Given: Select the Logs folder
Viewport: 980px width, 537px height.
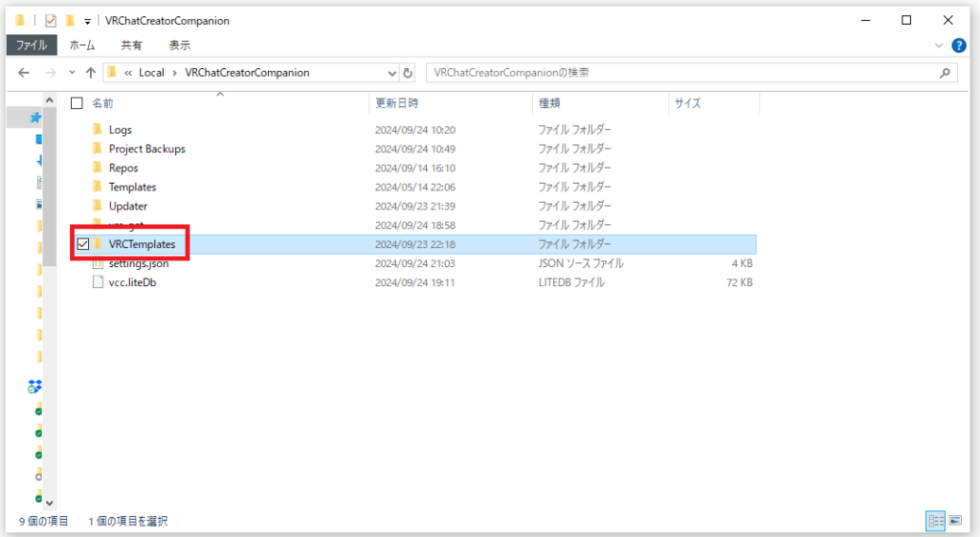Looking at the screenshot, I should pyautogui.click(x=120, y=129).
